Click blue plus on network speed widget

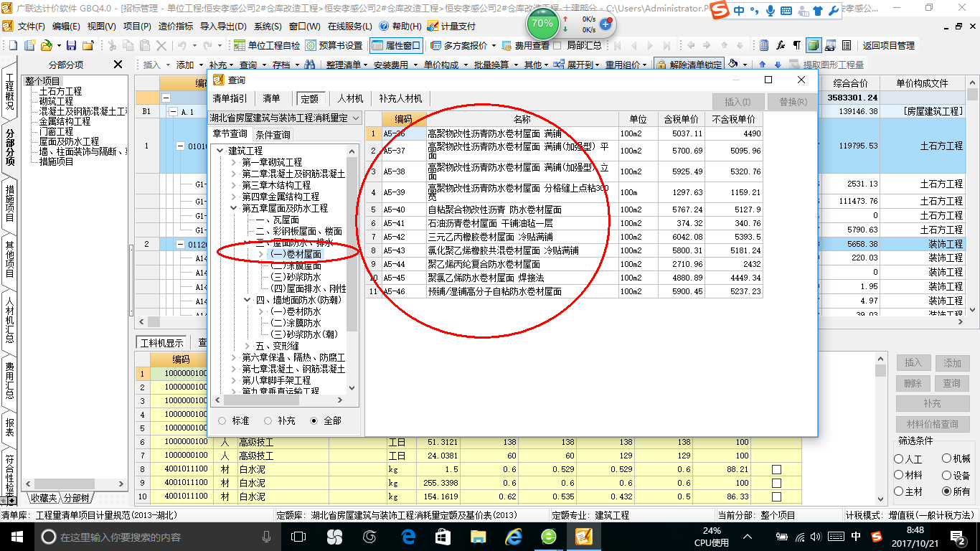click(605, 24)
